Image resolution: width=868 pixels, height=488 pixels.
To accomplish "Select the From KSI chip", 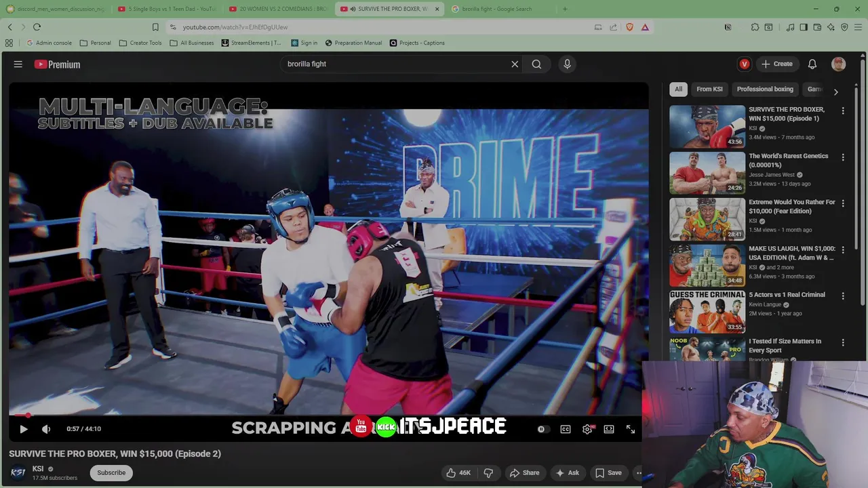I will [x=709, y=89].
